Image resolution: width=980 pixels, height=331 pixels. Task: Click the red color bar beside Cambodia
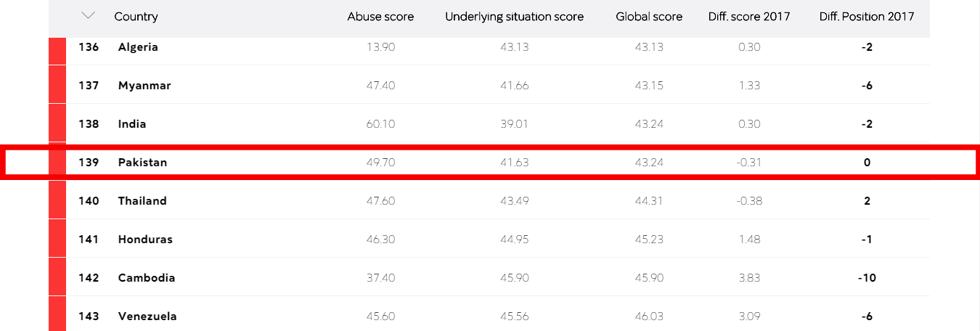pos(57,278)
